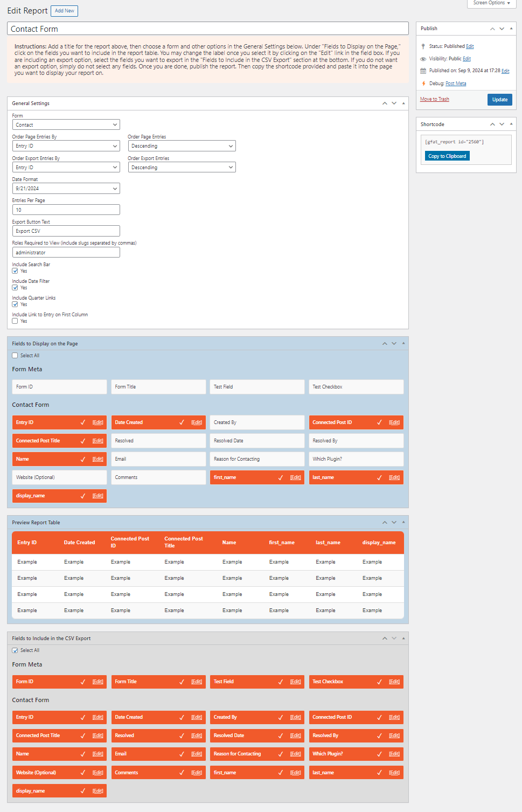This screenshot has height=812, width=522.
Task: Open the Screen Options menu
Action: [490, 4]
